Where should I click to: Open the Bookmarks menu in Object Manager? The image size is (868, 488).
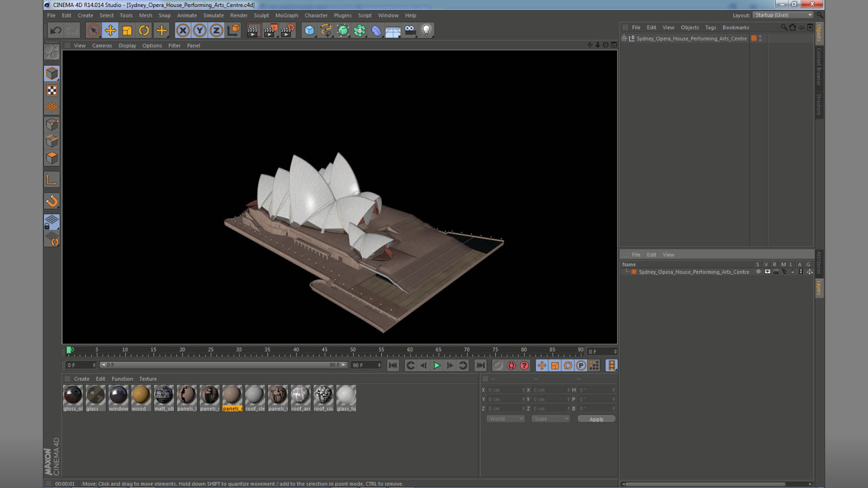point(736,28)
